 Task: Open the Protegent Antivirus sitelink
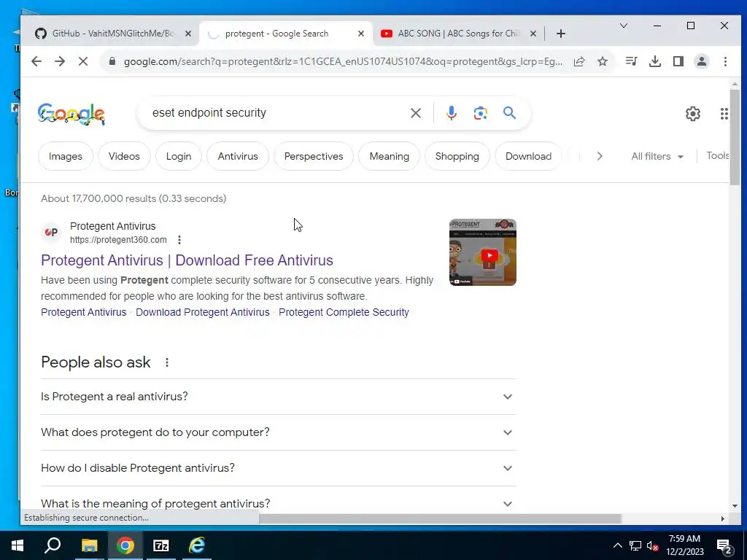coord(84,312)
